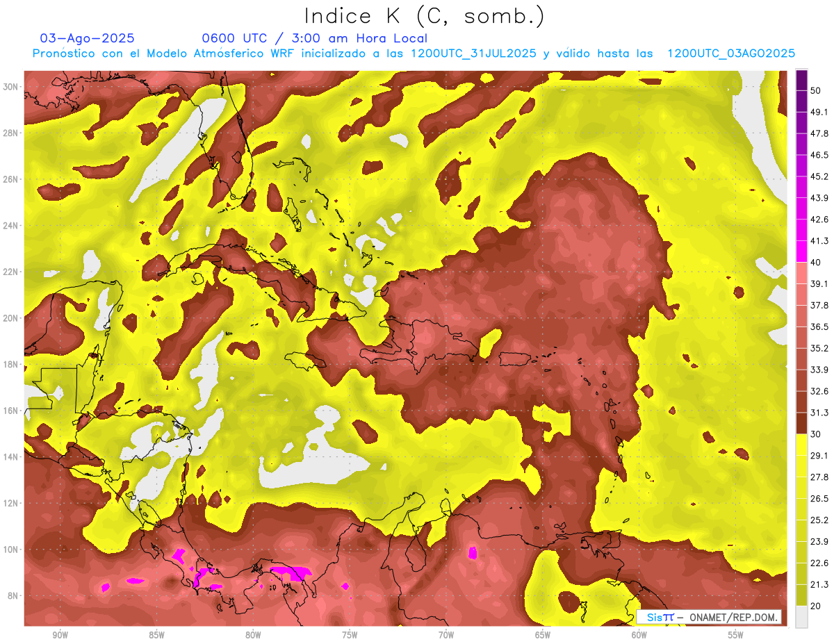The image size is (834, 644).
Task: Click the '29.1' value on the color scale
Action: (x=819, y=456)
